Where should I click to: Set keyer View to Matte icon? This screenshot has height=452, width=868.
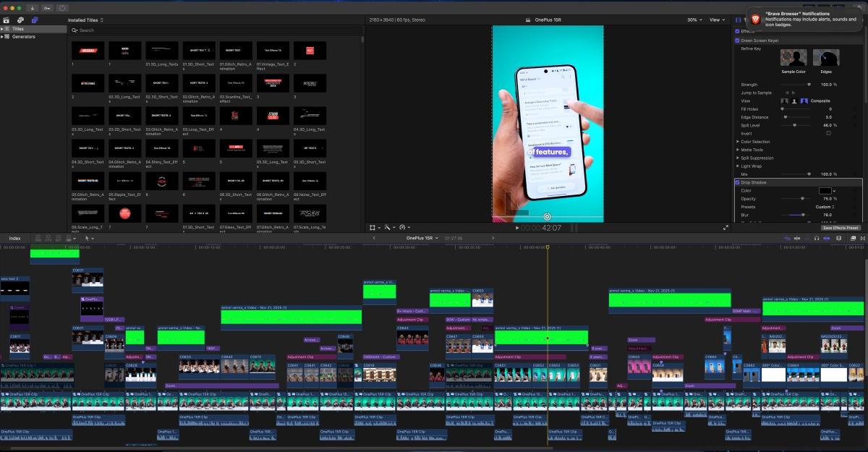(x=794, y=101)
